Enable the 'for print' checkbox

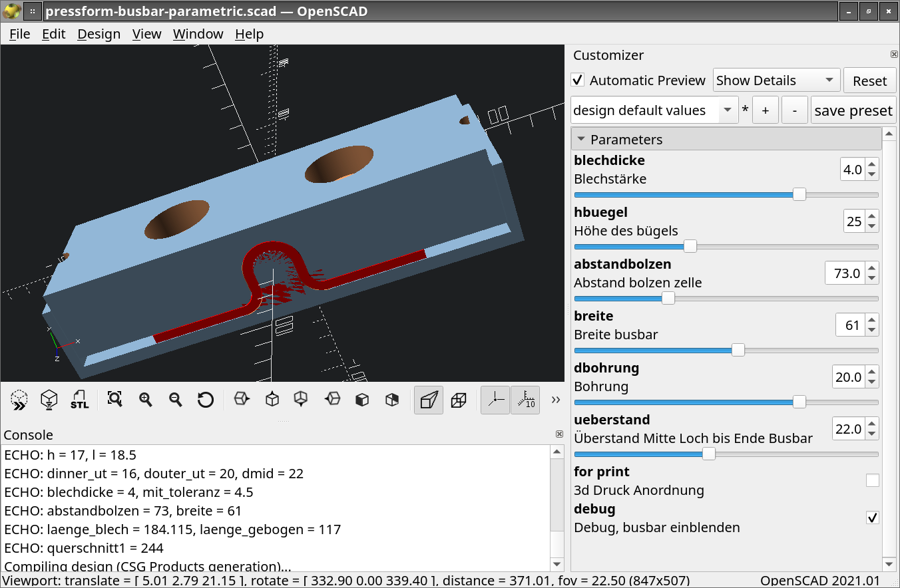click(872, 480)
